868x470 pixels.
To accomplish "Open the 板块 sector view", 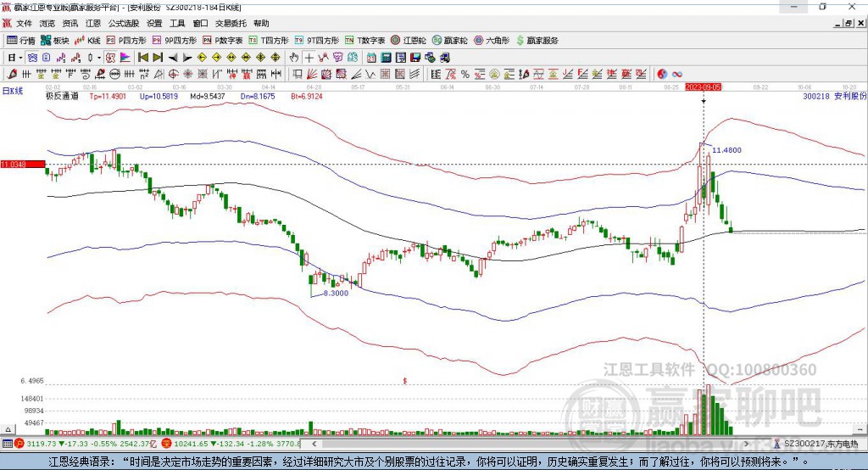I will 55,41.
